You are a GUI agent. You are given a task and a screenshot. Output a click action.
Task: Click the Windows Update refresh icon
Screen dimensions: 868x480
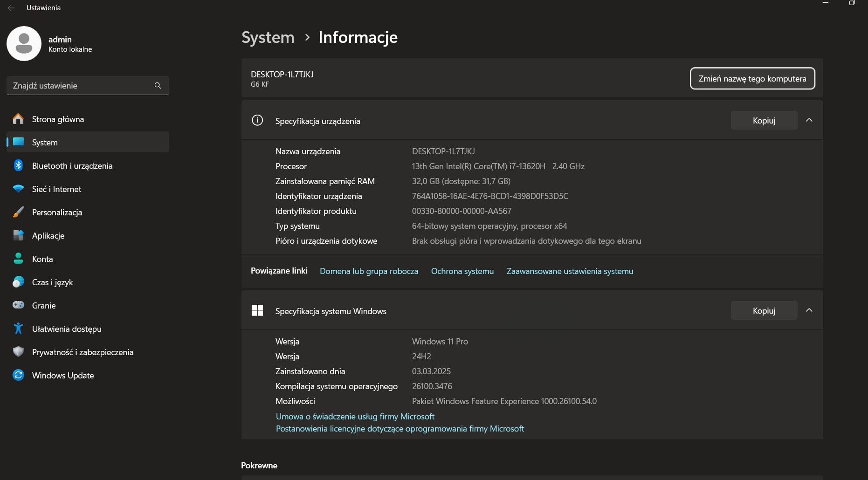click(18, 375)
